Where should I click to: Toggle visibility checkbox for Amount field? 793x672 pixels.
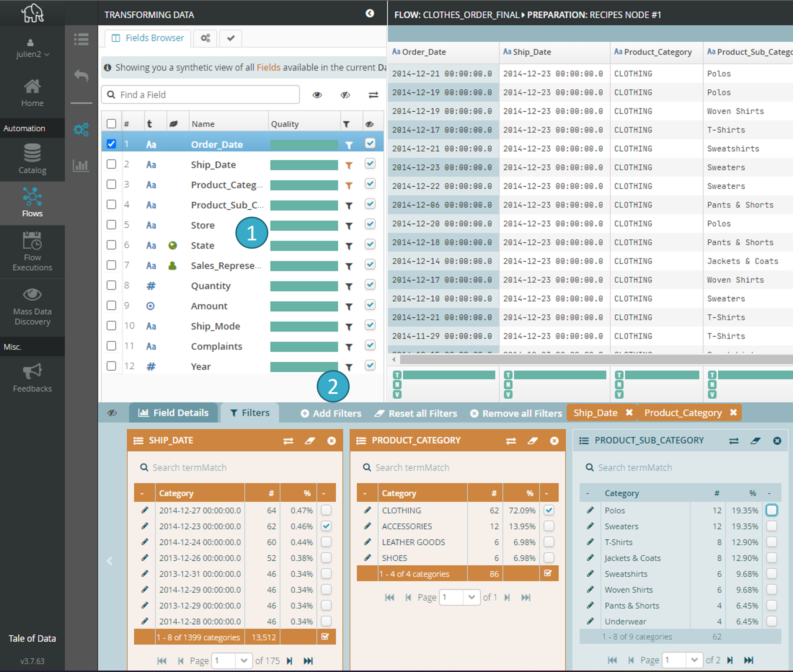370,305
